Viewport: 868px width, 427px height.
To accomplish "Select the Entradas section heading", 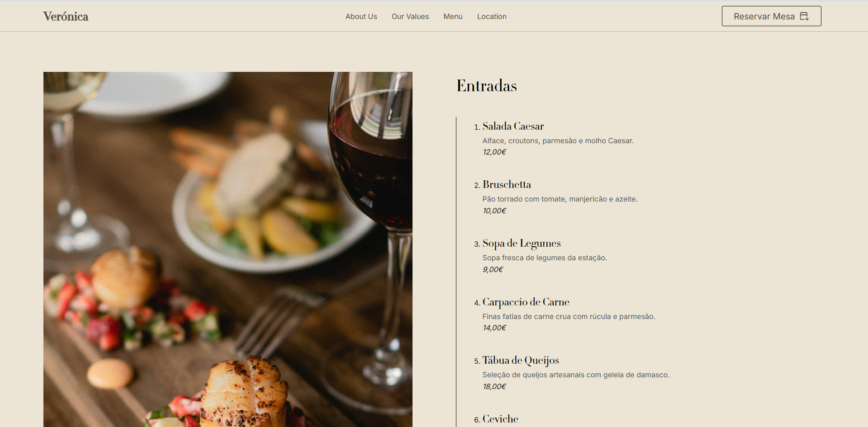I will coord(487,86).
